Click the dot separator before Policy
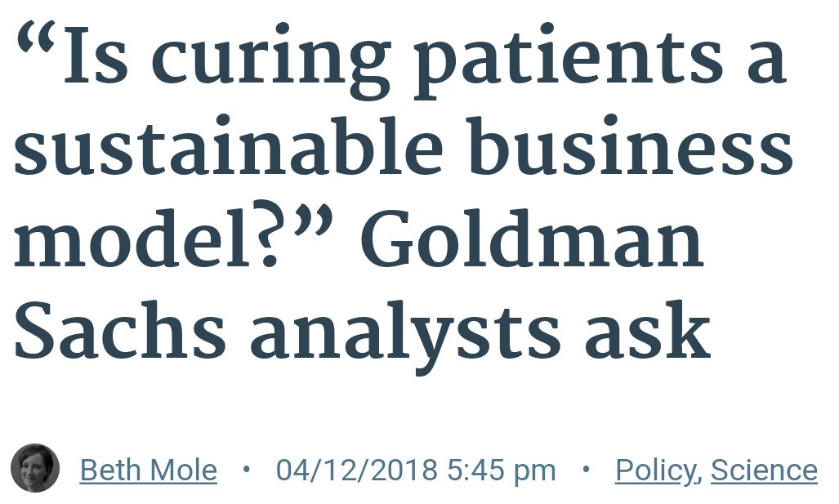Viewport: 839px width, 504px height. tap(586, 470)
